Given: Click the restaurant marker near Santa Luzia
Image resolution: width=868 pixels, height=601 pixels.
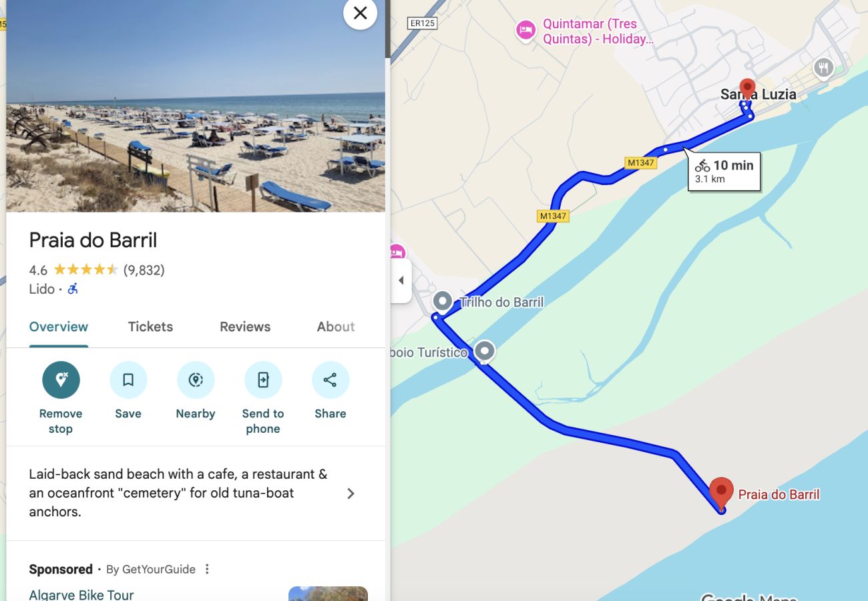Looking at the screenshot, I should (823, 67).
